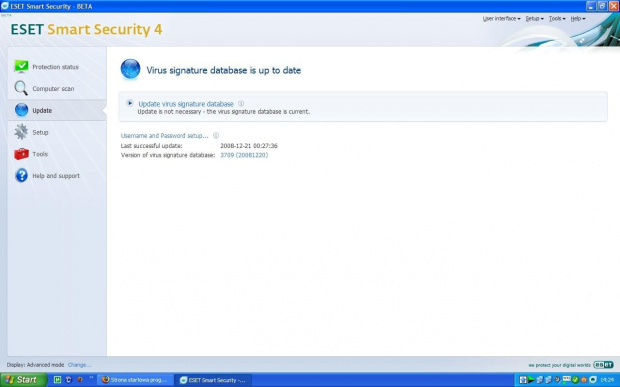Image resolution: width=620 pixels, height=387 pixels.
Task: Change display mode via Change link
Action: click(79, 365)
